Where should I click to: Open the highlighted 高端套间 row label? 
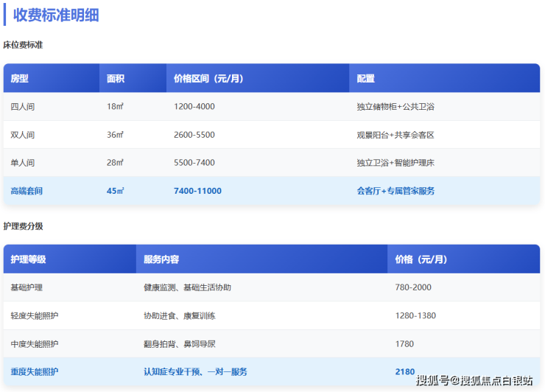click(x=27, y=191)
